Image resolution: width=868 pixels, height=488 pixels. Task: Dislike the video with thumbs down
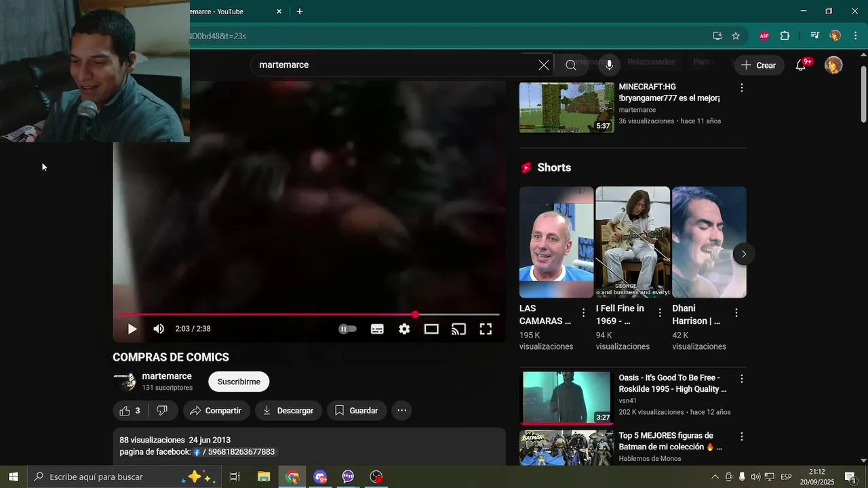coord(163,411)
